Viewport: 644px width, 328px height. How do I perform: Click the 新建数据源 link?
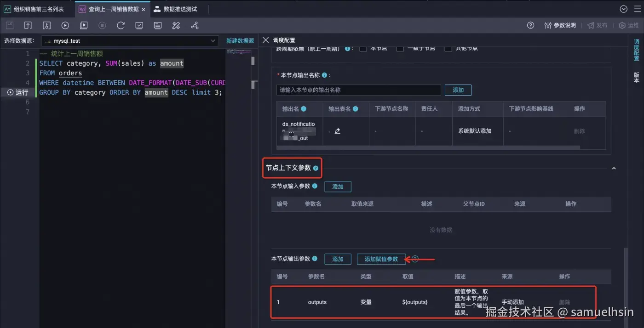pyautogui.click(x=240, y=41)
